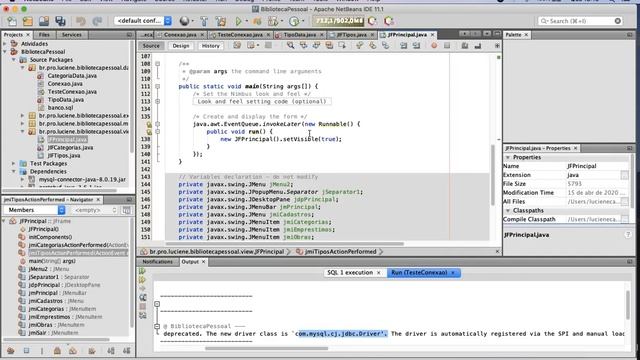Viewport: 640px width, 360px height.
Task: Click the Shift Line Left icon in editor toolbar
Action: tap(404, 46)
